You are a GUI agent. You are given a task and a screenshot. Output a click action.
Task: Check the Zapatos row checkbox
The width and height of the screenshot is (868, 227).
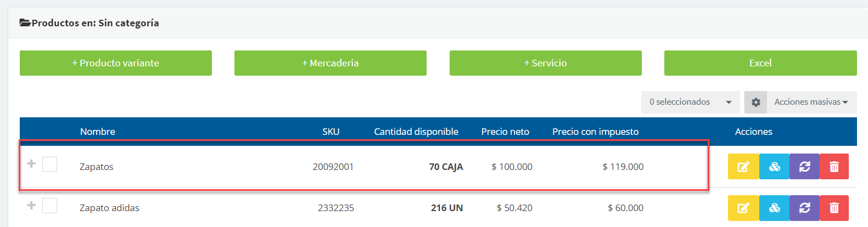pos(50,164)
